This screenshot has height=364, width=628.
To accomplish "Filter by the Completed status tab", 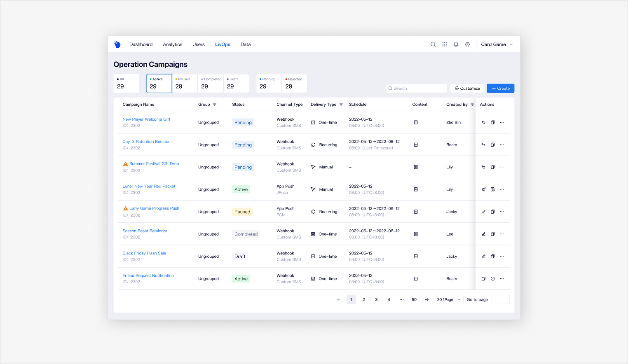I will 211,84.
